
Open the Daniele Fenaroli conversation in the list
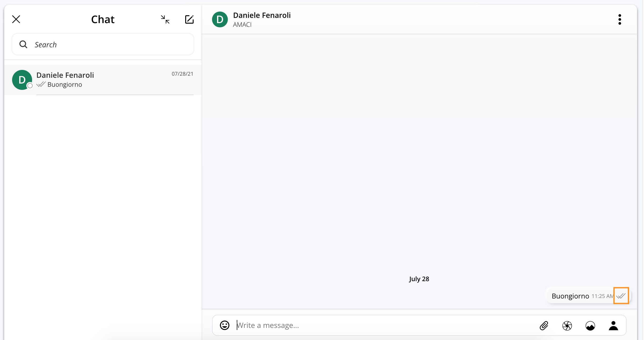tap(103, 80)
